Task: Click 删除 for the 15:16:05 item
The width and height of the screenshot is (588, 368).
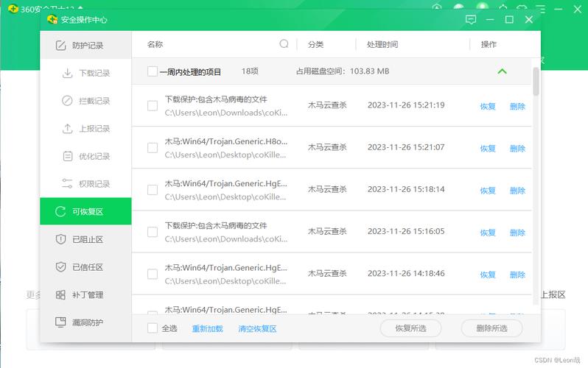Action: (517, 233)
